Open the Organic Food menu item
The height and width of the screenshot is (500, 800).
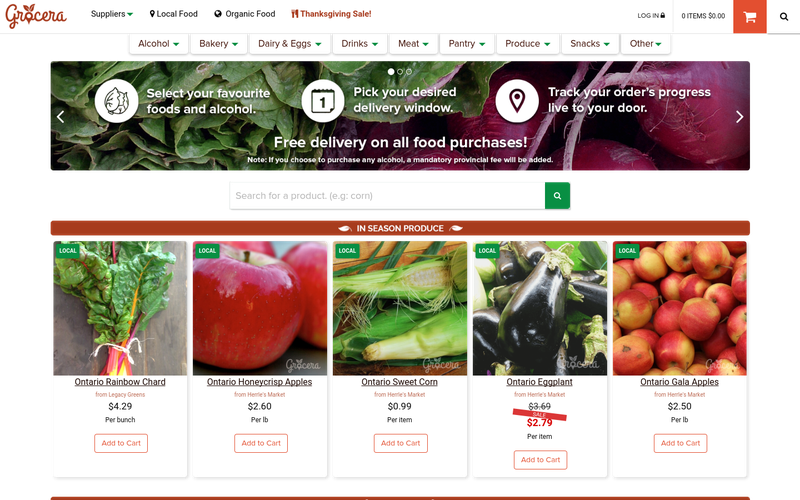[245, 14]
